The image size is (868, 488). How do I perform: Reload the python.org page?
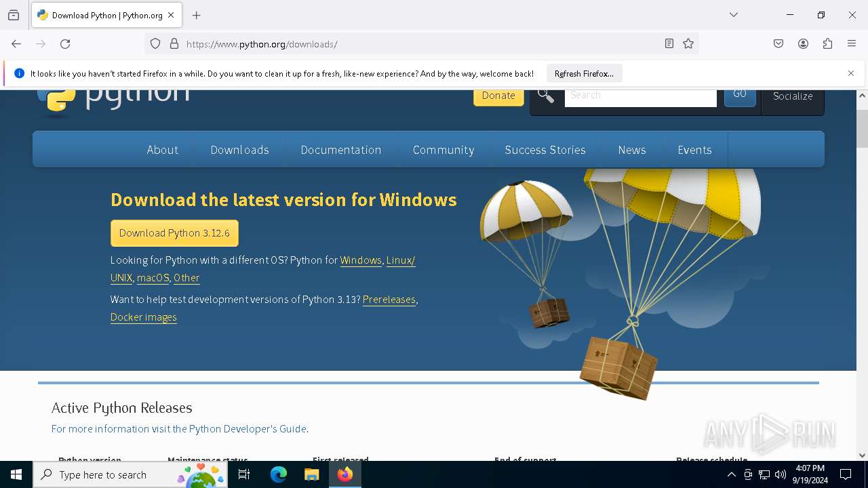(x=65, y=44)
